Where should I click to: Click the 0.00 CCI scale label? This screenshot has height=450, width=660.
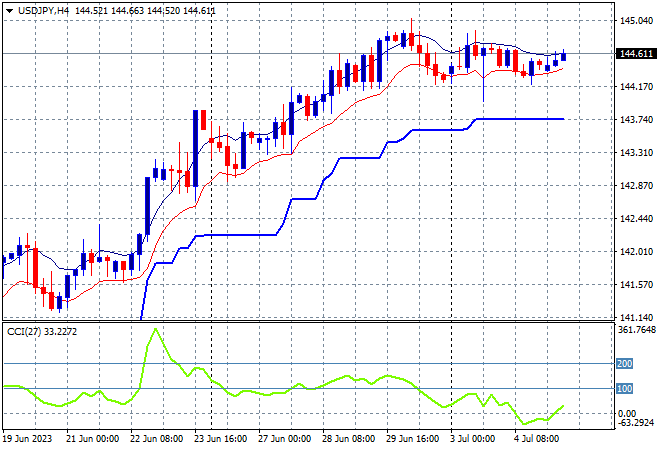[x=627, y=413]
